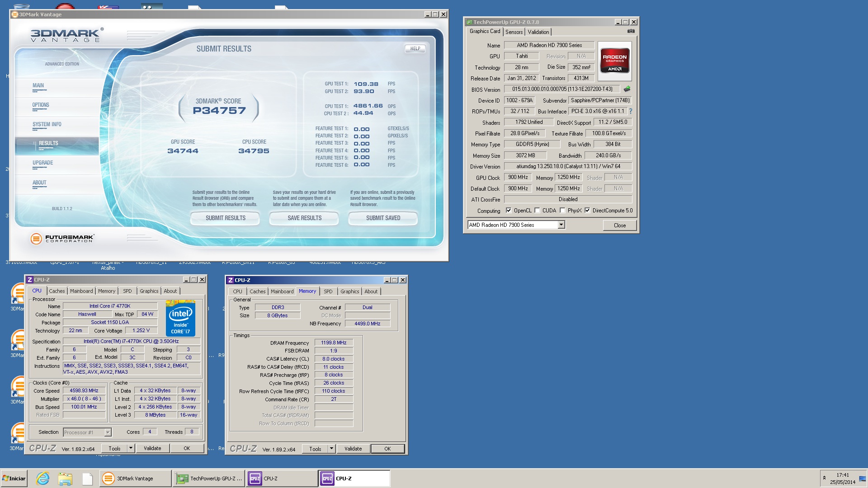Click the Bus Interface question mark icon
The image size is (868, 488).
[x=631, y=111]
